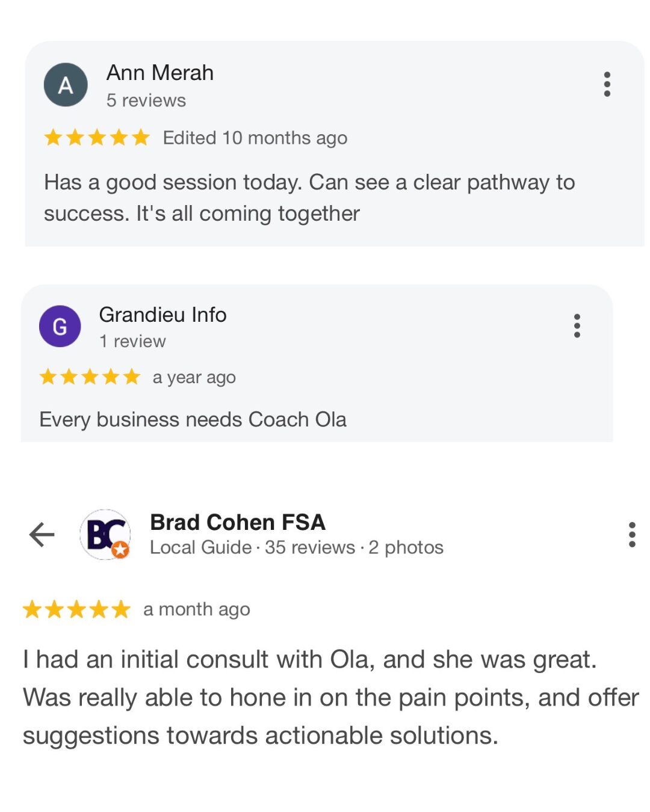
Task: Click Ann Merah's avatar icon
Action: pyautogui.click(x=66, y=85)
